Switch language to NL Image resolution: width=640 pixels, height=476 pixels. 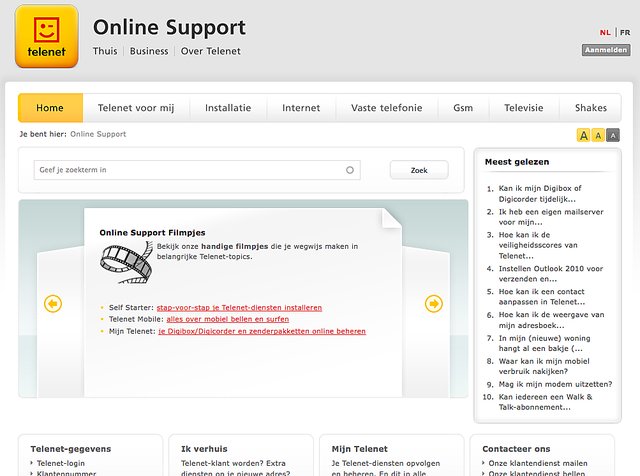tap(605, 33)
